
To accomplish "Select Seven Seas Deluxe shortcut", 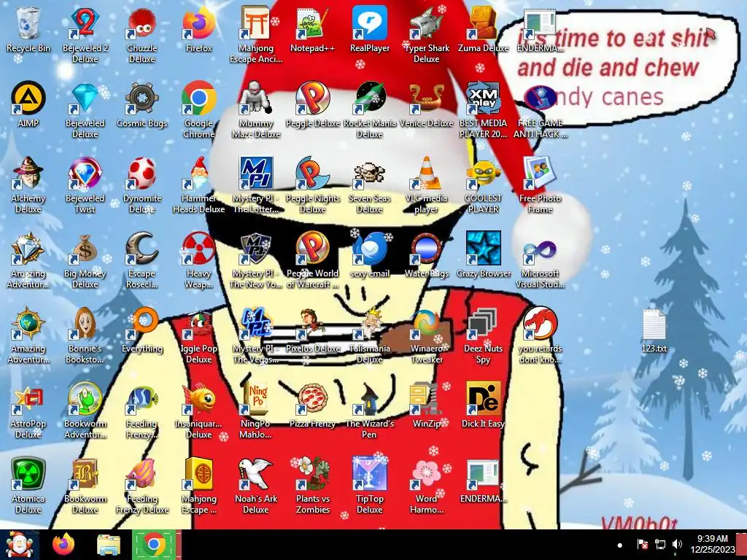I will 370,184.
